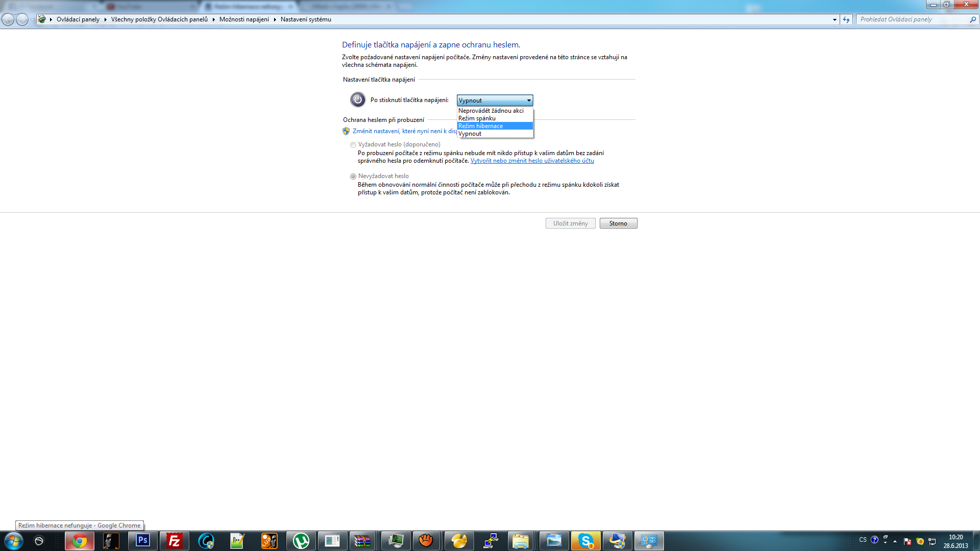Select the "Vyžadovat heslo" radio button
980x551 pixels.
(353, 145)
